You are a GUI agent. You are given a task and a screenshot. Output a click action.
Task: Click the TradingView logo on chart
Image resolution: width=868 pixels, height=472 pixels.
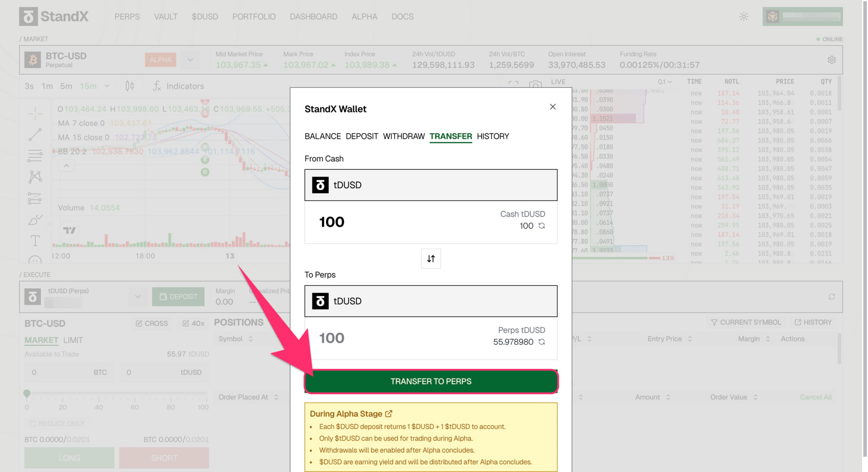pyautogui.click(x=70, y=230)
